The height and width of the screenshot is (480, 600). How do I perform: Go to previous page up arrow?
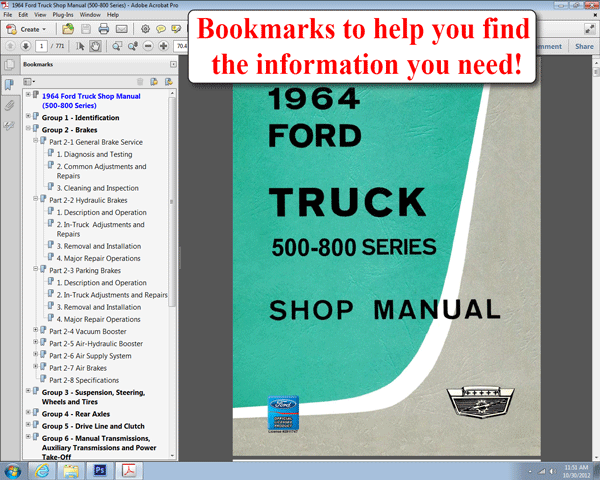point(10,46)
